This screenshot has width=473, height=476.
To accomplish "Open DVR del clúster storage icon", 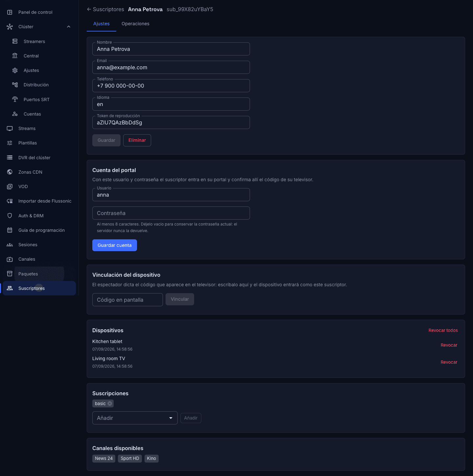I will [10, 158].
